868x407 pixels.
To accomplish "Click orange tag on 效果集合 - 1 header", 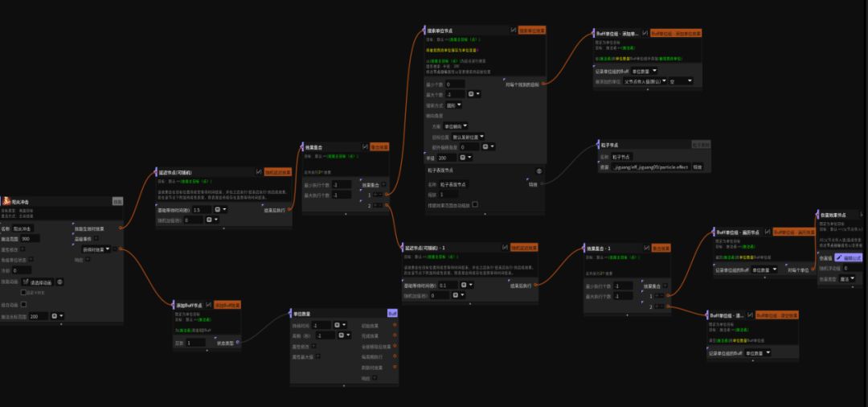I will [x=661, y=248].
